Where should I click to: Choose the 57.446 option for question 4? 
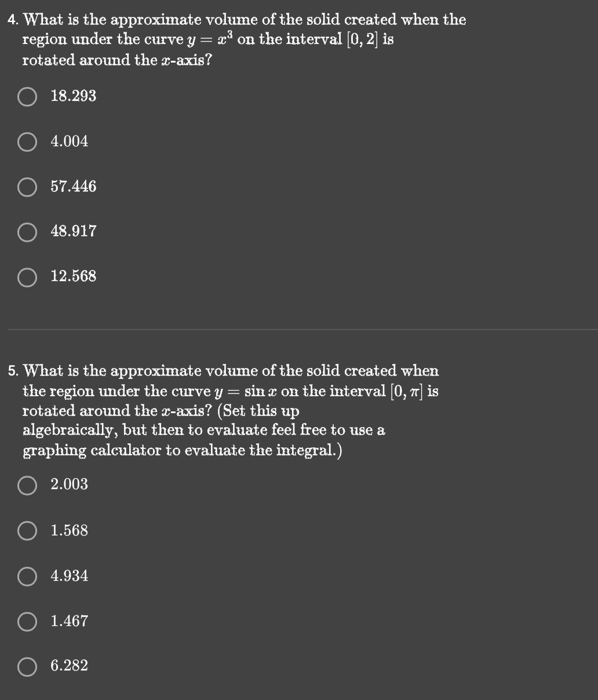coord(27,187)
